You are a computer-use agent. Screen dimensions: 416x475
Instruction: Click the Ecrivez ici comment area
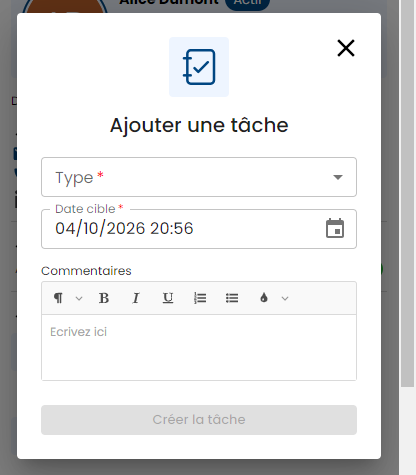pyautogui.click(x=199, y=347)
